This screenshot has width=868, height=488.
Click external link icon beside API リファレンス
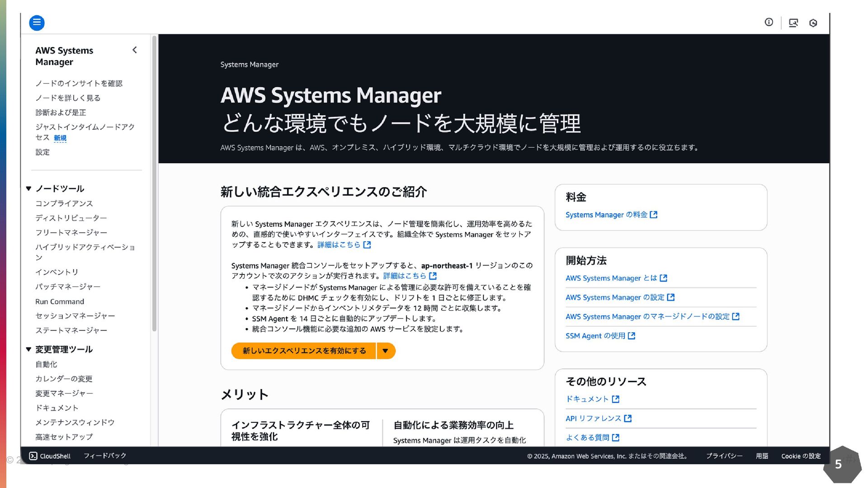coord(627,418)
